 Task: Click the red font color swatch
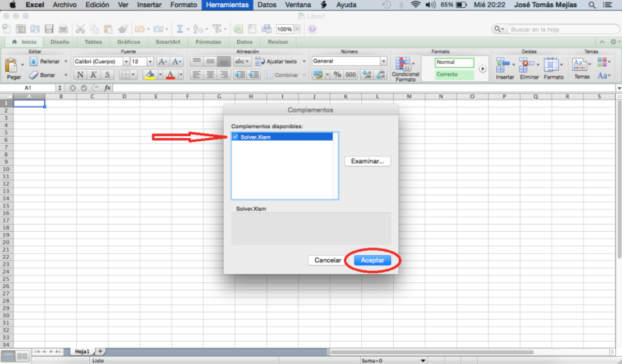coord(169,74)
